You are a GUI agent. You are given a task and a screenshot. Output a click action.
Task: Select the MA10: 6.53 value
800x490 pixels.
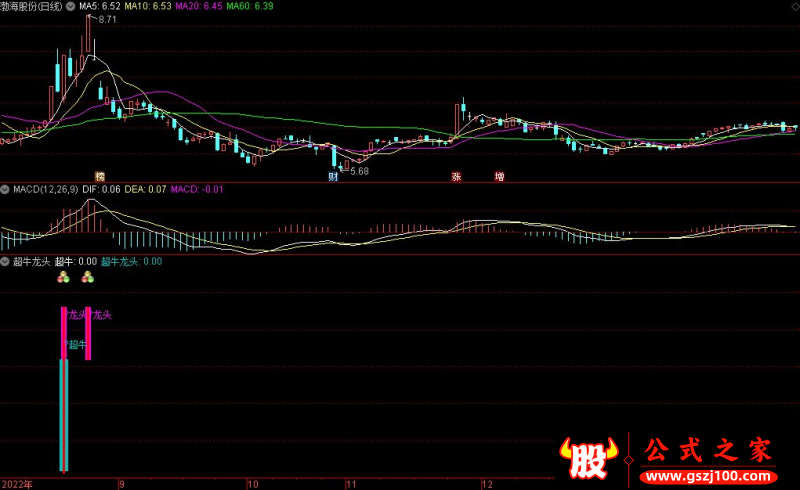[x=148, y=6]
